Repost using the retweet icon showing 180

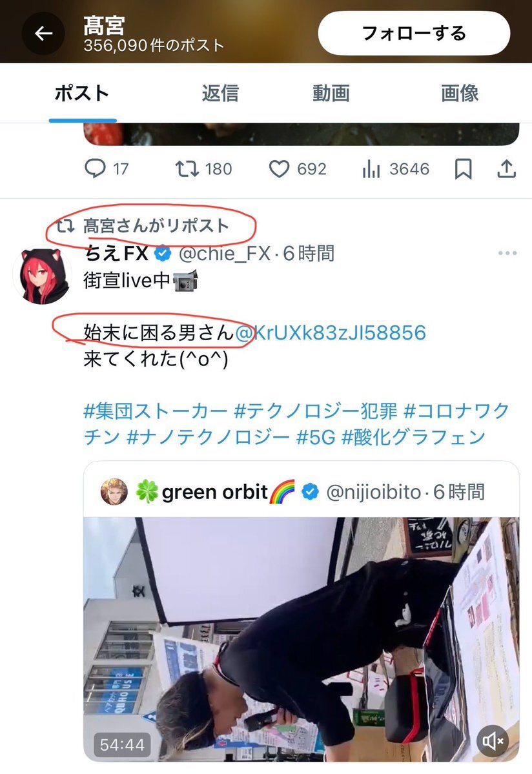(x=187, y=169)
